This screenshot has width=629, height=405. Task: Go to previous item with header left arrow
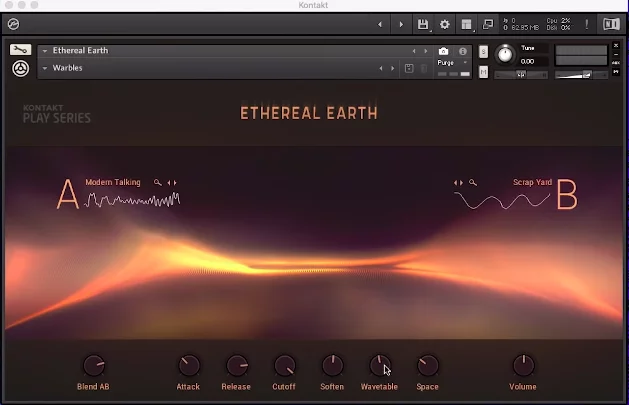point(380,24)
